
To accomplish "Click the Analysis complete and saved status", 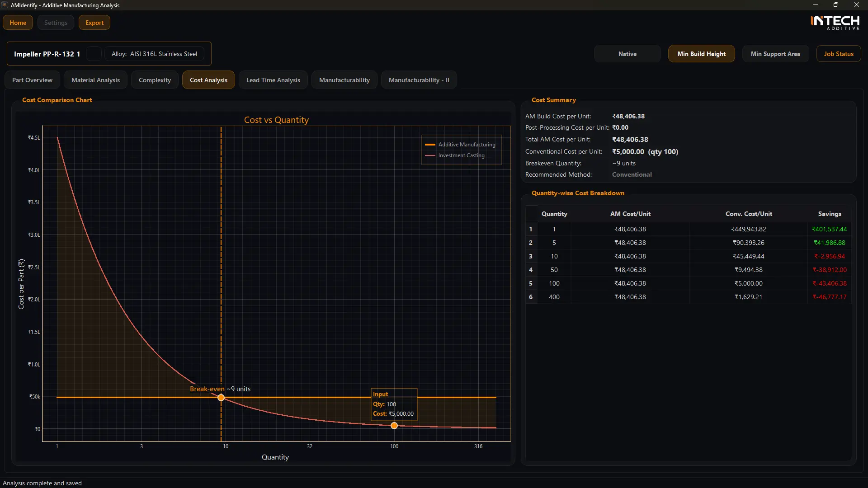I will (42, 483).
